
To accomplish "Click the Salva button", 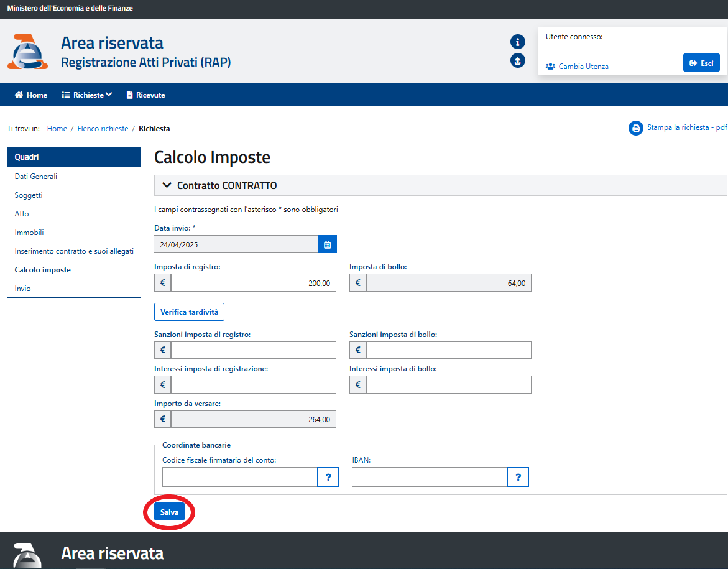I will click(170, 512).
